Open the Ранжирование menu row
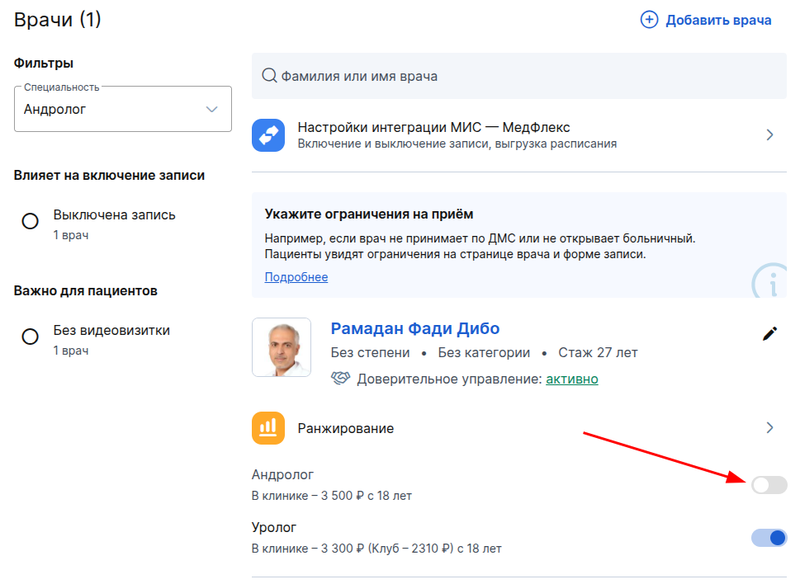 click(x=346, y=428)
